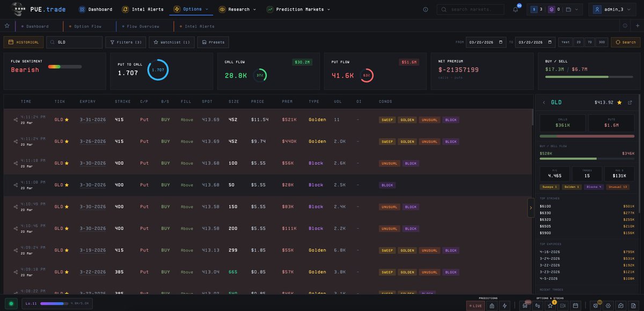The height and width of the screenshot is (311, 644).
Task: Toggle GLD star on the 3-26-2026 expiry row
Action: [x=67, y=142]
